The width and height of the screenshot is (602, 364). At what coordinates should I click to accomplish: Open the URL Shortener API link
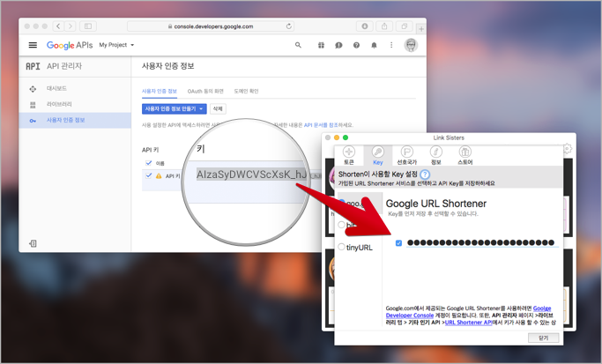click(468, 323)
